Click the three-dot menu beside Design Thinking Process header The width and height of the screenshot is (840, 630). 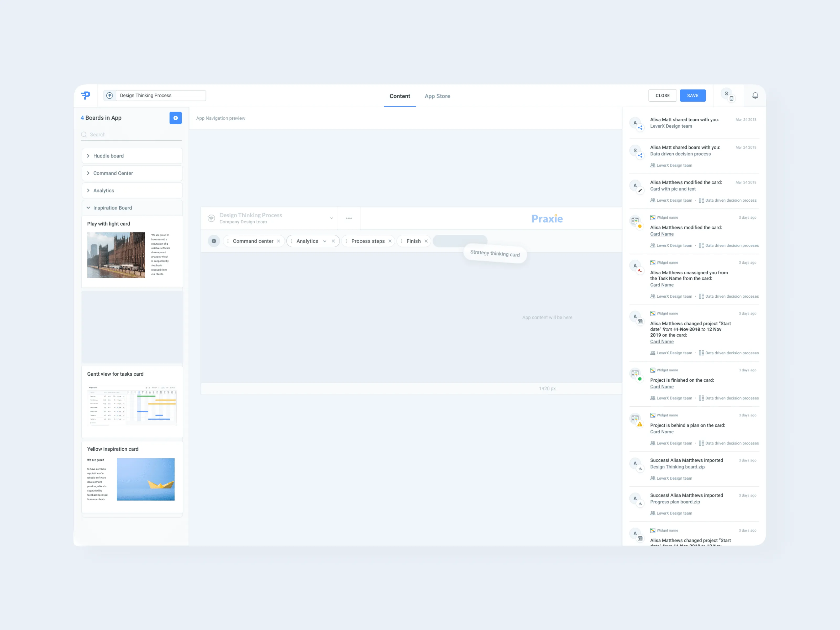point(349,218)
